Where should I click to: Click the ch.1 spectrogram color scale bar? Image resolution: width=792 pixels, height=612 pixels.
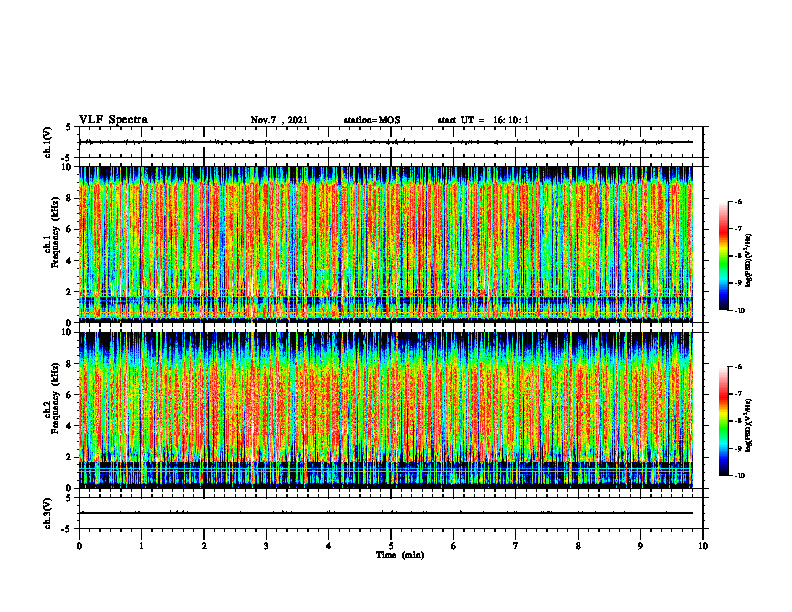723,256
